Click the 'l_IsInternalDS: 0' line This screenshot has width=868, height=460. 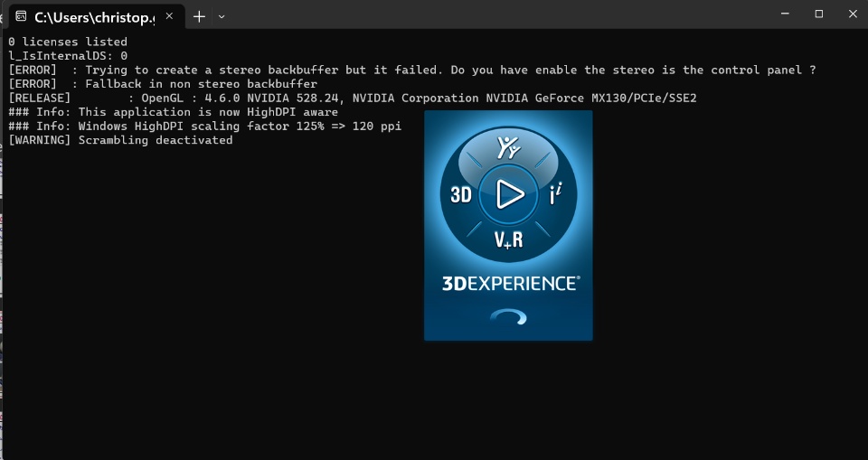[68, 56]
